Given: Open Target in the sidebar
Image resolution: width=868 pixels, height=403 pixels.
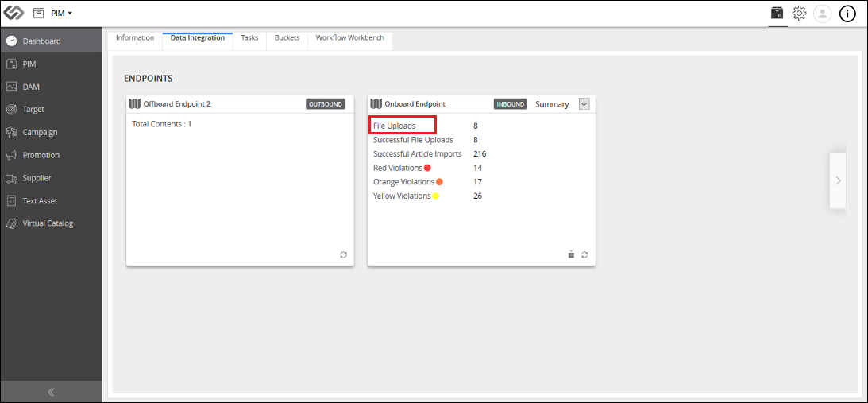Looking at the screenshot, I should tap(51, 109).
